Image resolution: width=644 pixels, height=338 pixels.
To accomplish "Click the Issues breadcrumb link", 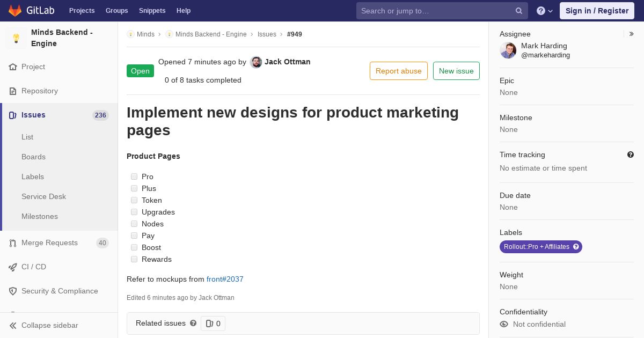I will [267, 34].
